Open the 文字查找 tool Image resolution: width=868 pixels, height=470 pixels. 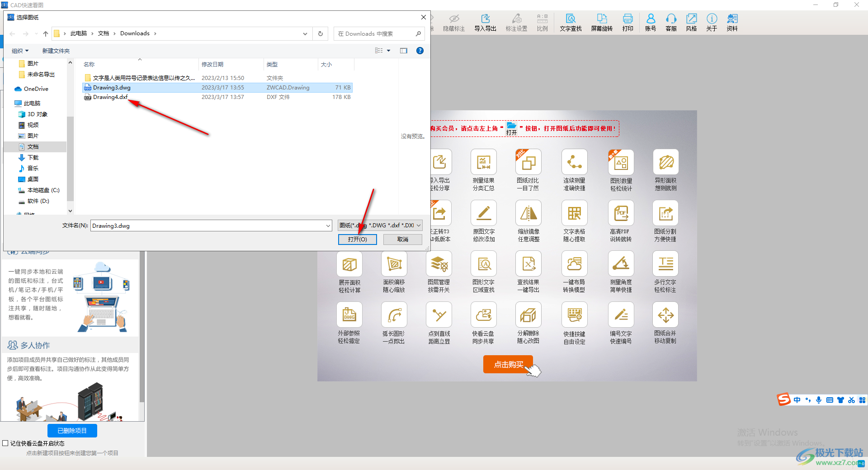coord(571,22)
